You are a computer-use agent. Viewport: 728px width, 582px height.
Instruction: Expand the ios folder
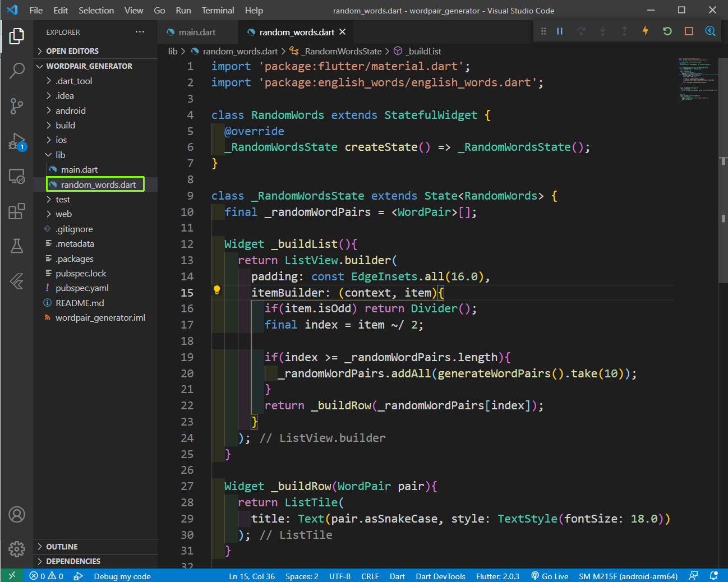coord(95,140)
